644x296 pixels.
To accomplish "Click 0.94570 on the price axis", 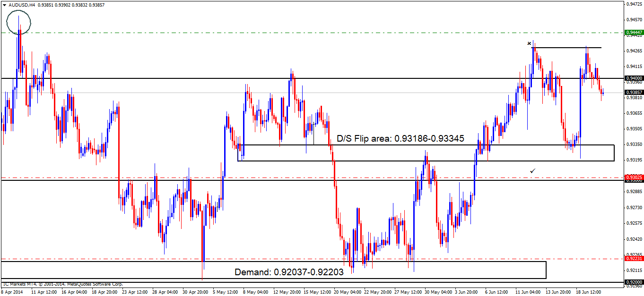I will (634, 19).
